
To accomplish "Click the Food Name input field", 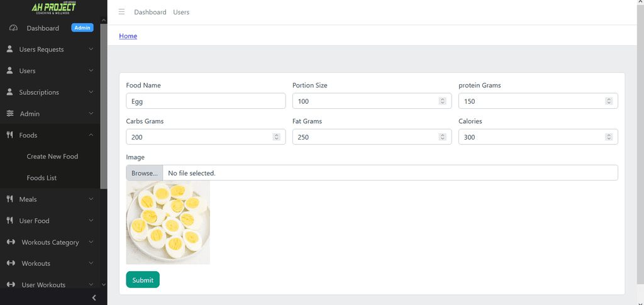I will click(x=206, y=101).
